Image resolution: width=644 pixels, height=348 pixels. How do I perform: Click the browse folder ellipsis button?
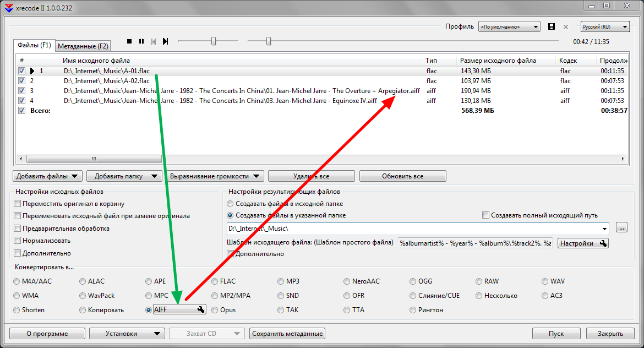click(622, 228)
